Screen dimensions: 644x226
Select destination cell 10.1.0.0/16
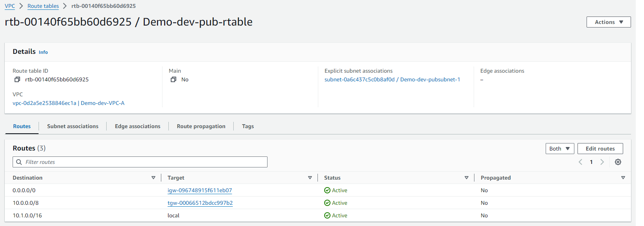click(27, 215)
